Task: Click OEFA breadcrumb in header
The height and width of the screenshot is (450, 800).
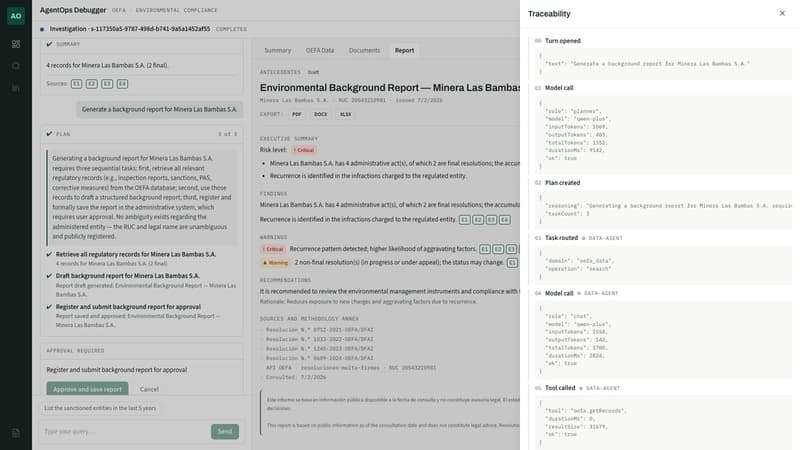Action: click(119, 10)
